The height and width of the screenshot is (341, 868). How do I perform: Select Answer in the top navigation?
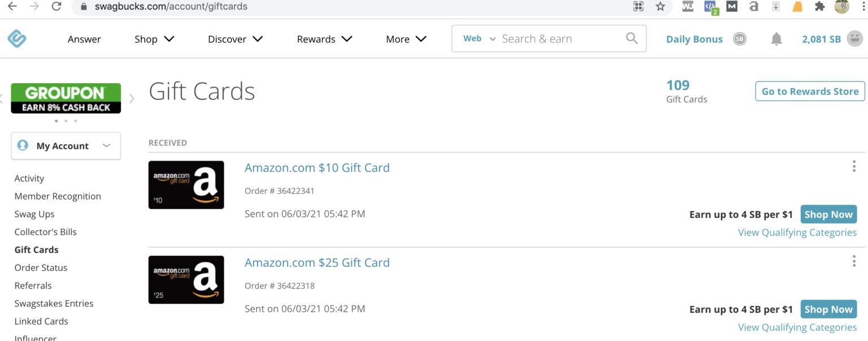pyautogui.click(x=84, y=39)
